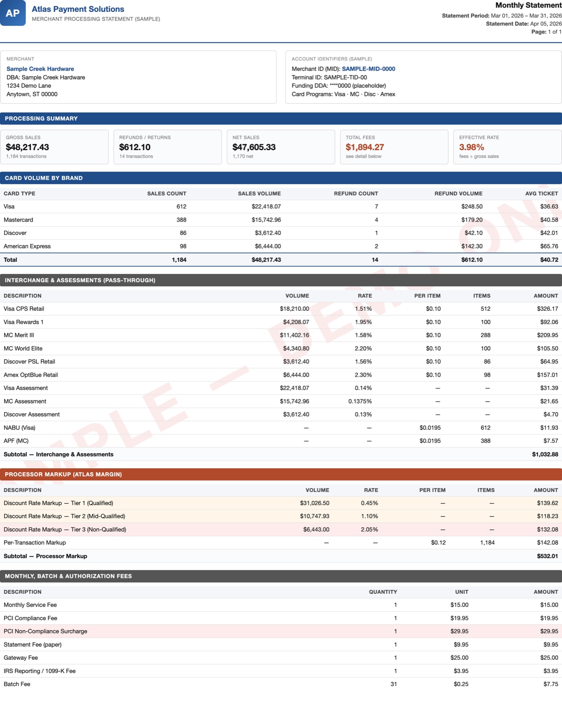
Task: Select Tier 3 (Non-Qualified) markup row label
Action: [65, 529]
